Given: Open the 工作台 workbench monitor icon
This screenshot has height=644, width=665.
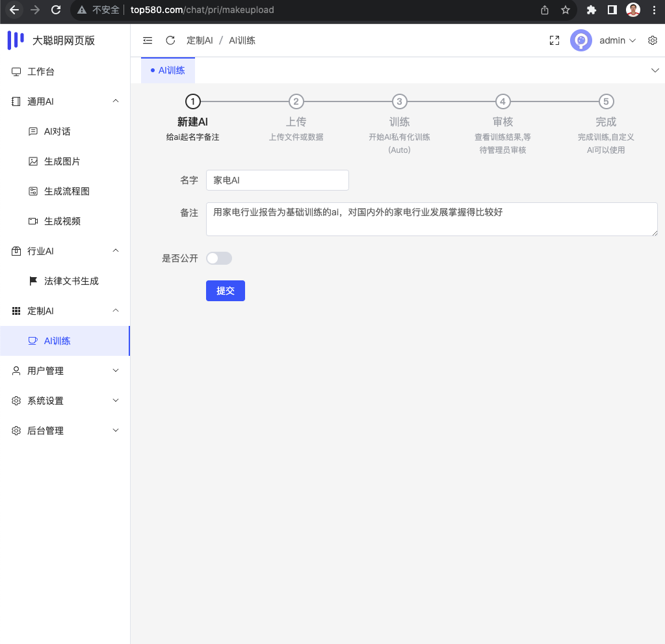Looking at the screenshot, I should click(16, 71).
